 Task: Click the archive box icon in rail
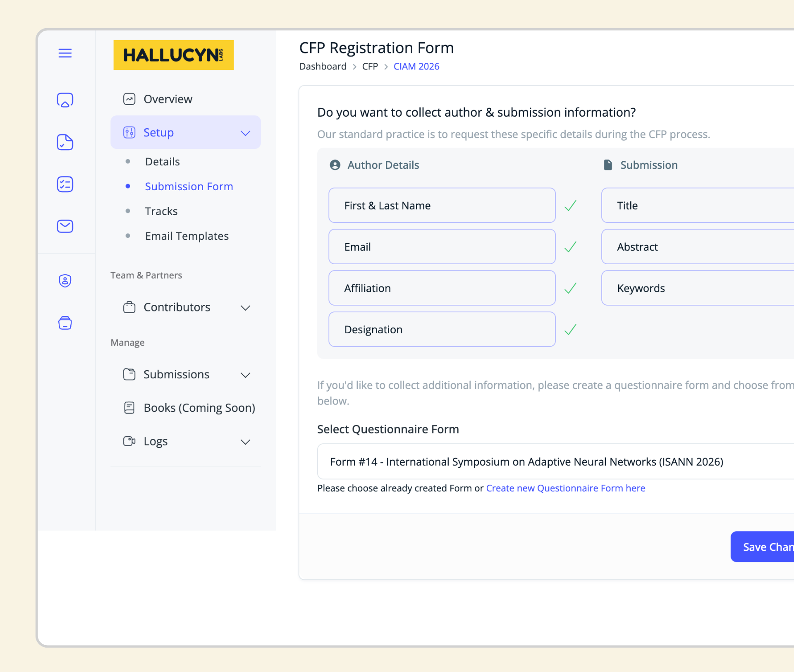pos(65,323)
